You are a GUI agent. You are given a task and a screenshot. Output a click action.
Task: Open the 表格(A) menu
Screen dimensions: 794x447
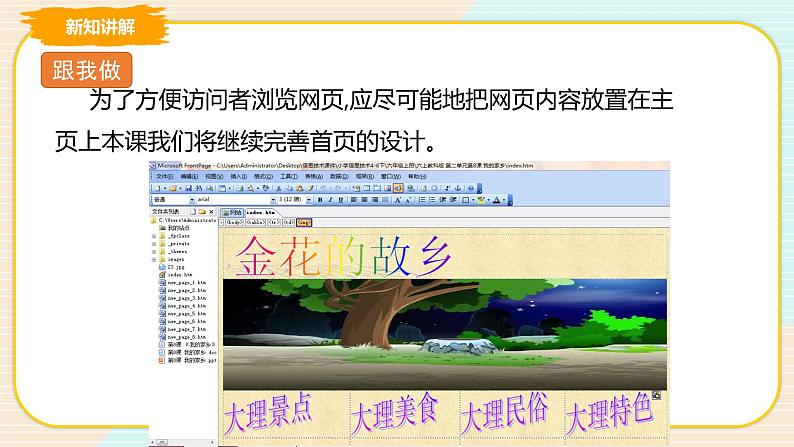pos(314,176)
